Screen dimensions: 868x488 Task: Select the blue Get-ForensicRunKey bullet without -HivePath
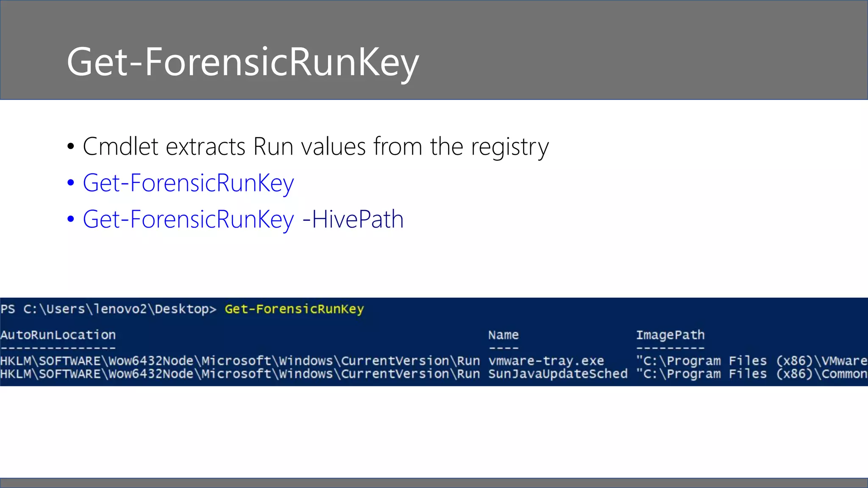(x=188, y=183)
